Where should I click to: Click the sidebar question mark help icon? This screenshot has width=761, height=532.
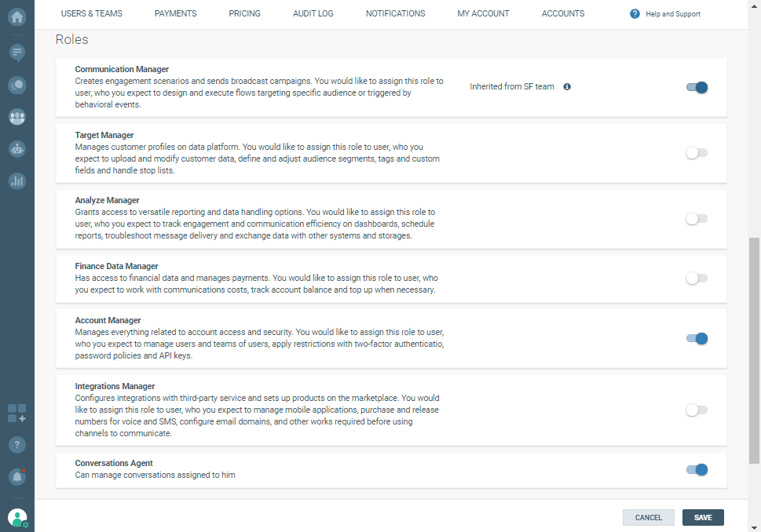(16, 444)
